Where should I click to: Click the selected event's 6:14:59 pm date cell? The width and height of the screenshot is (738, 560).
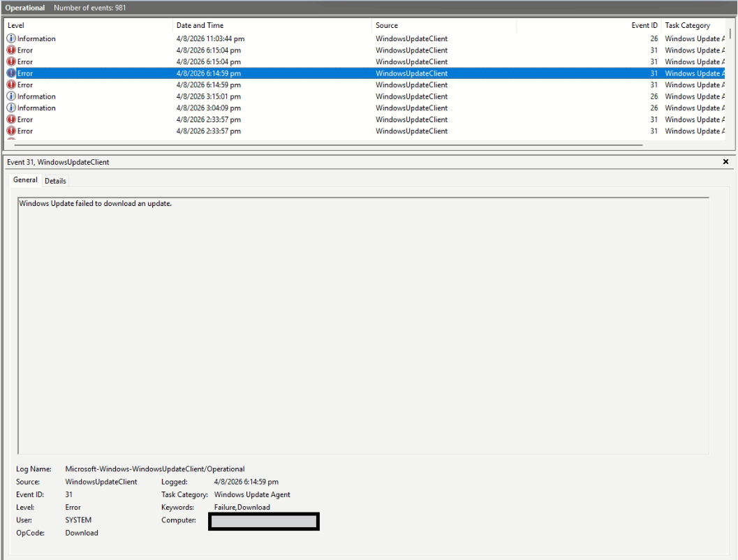click(209, 73)
